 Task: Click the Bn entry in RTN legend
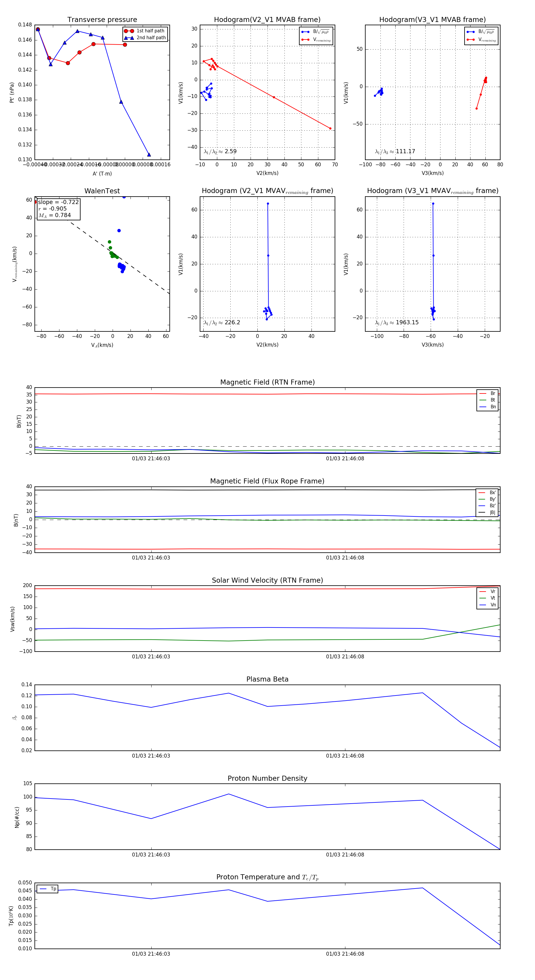point(493,407)
